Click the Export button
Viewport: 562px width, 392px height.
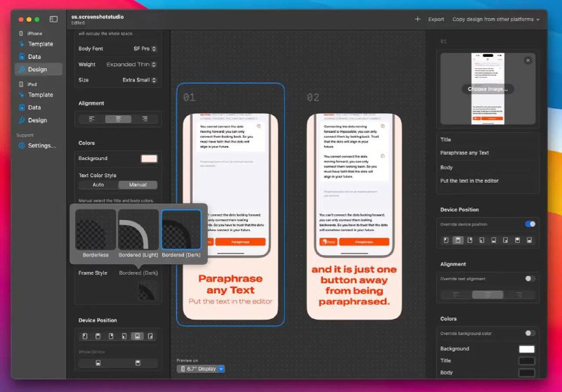pos(436,19)
